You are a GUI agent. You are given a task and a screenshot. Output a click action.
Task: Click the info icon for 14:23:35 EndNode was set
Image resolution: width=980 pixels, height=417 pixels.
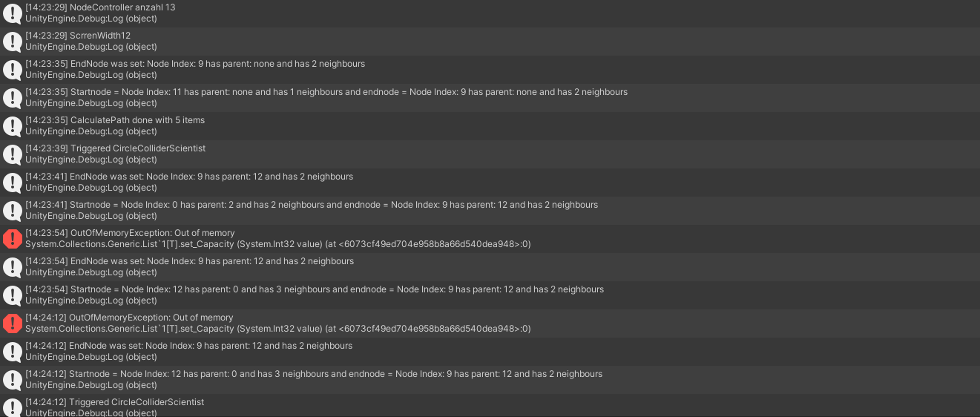tap(13, 70)
